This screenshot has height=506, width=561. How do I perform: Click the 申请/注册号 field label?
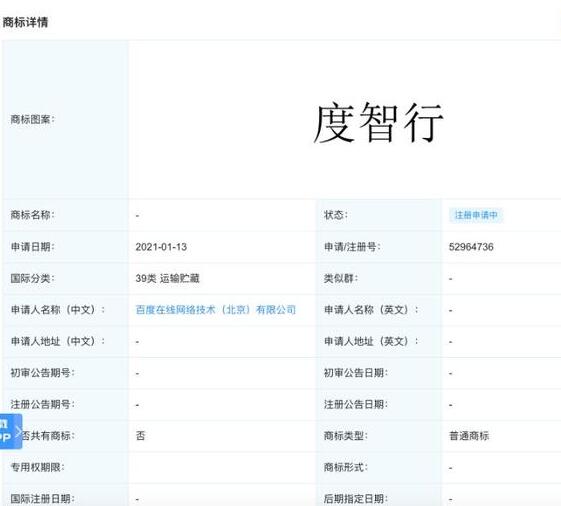[352, 247]
